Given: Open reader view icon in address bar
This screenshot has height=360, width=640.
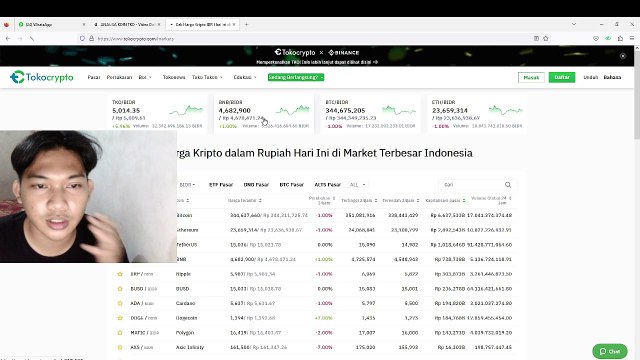Looking at the screenshot, I should tap(536, 38).
